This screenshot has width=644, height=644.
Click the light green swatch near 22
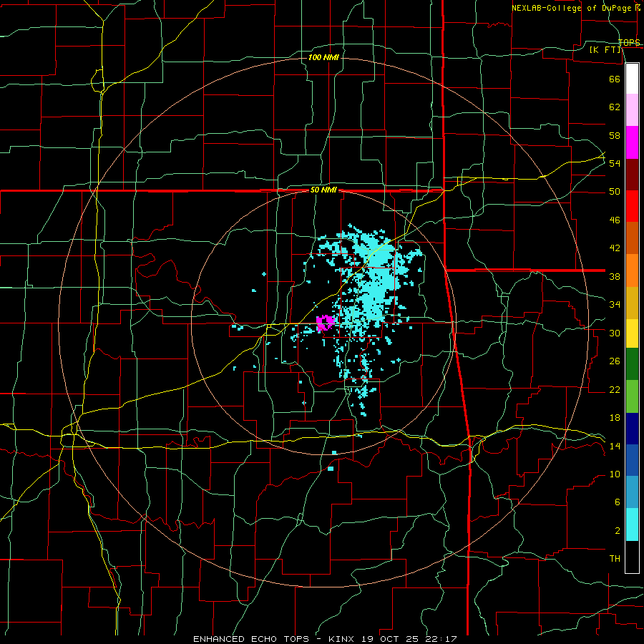click(x=632, y=396)
